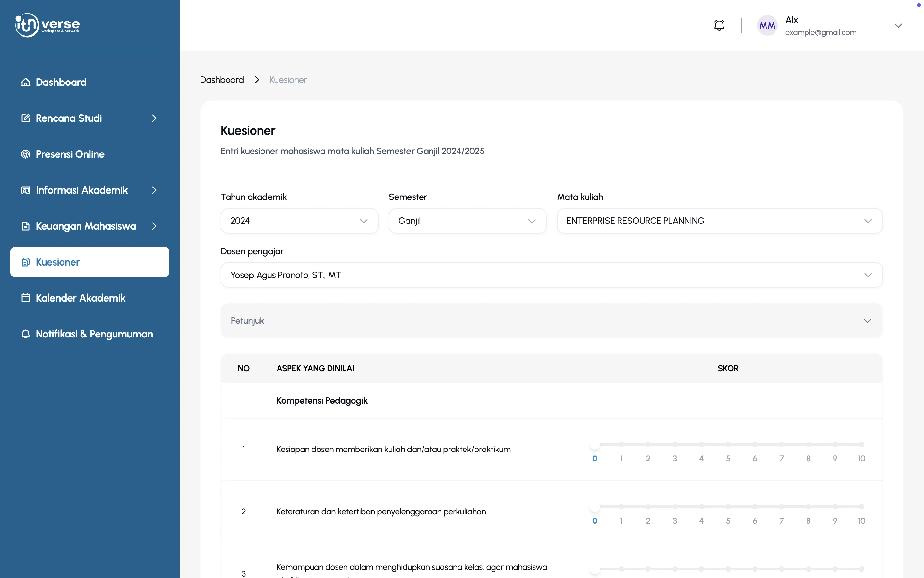
Task: Open Keuangan Mahasiswa menu item
Action: click(x=90, y=226)
